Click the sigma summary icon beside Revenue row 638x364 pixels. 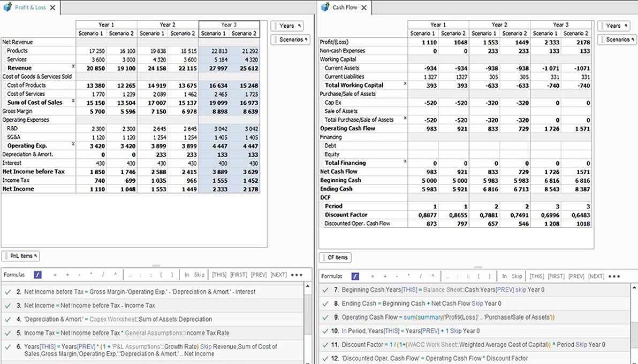point(73,66)
